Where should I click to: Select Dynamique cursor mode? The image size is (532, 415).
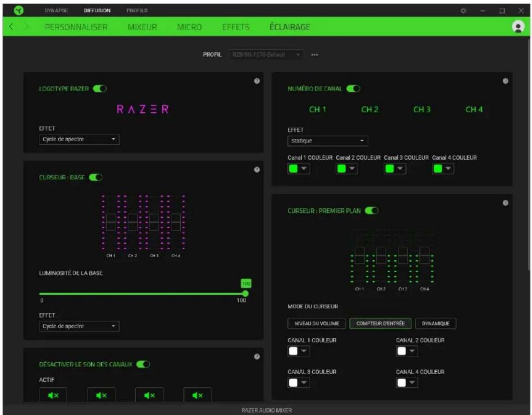tap(436, 323)
